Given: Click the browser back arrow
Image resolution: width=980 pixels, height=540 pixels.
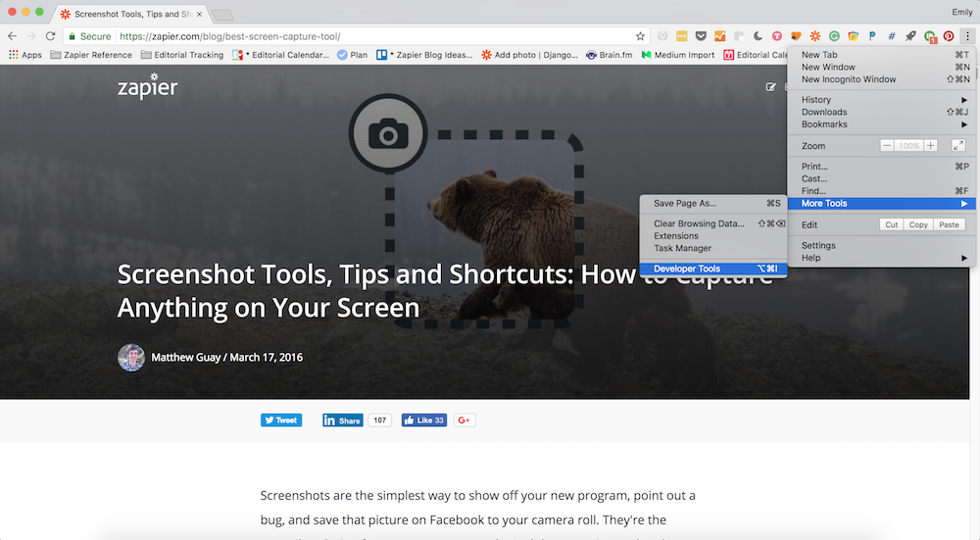Looking at the screenshot, I should tap(13, 36).
